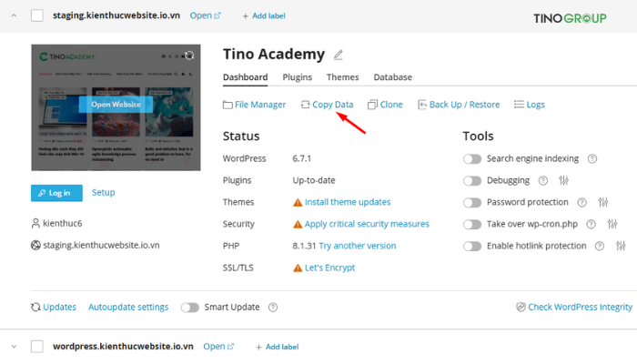This screenshot has height=364, width=637.
Task: Open Autoupdate settings
Action: [x=128, y=308]
